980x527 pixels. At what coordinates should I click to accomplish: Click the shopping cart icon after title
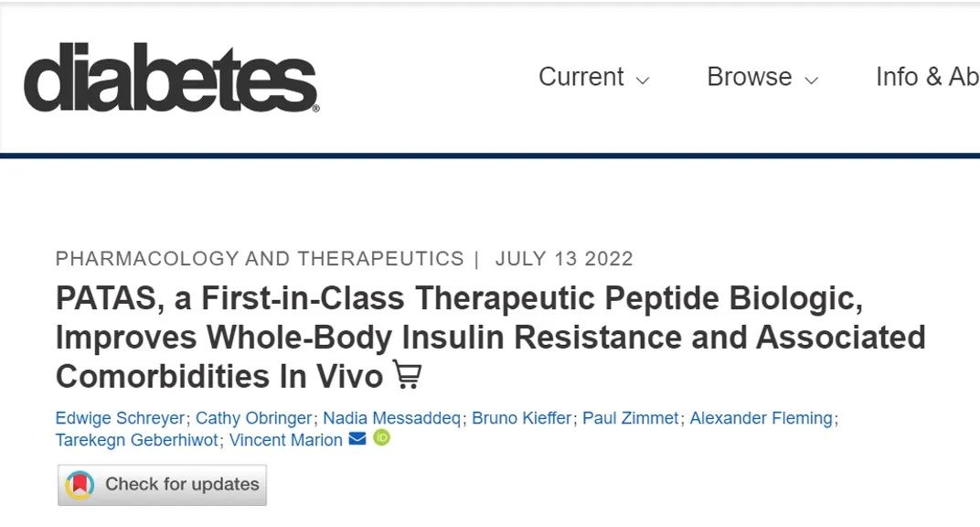(x=407, y=375)
